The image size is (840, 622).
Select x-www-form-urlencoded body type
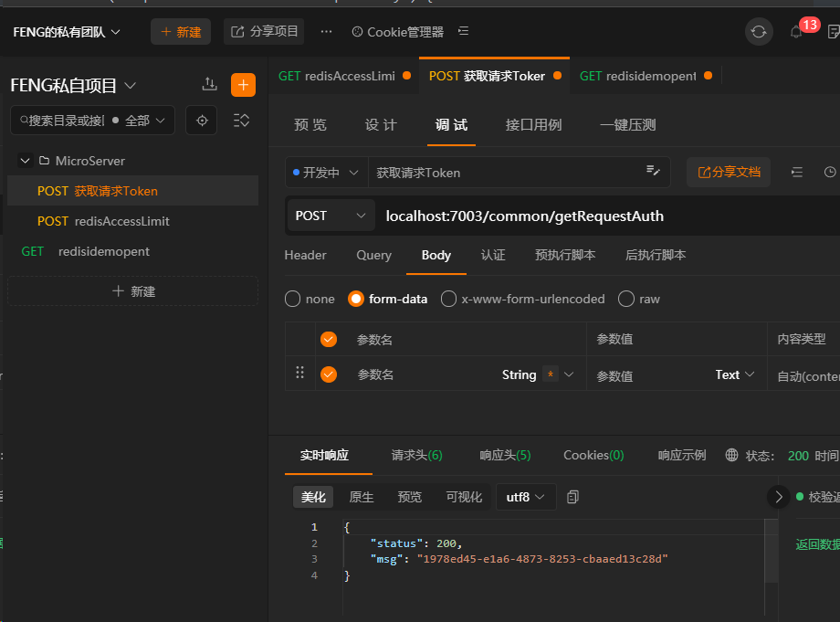pyautogui.click(x=448, y=299)
